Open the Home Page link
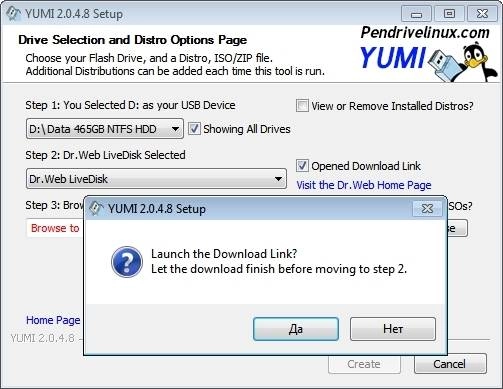The image size is (503, 389). click(53, 320)
